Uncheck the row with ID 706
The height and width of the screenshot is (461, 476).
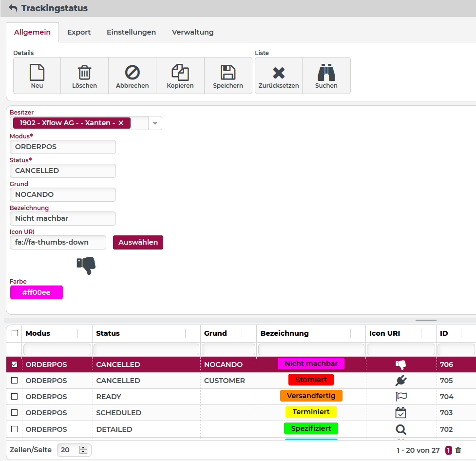15,365
